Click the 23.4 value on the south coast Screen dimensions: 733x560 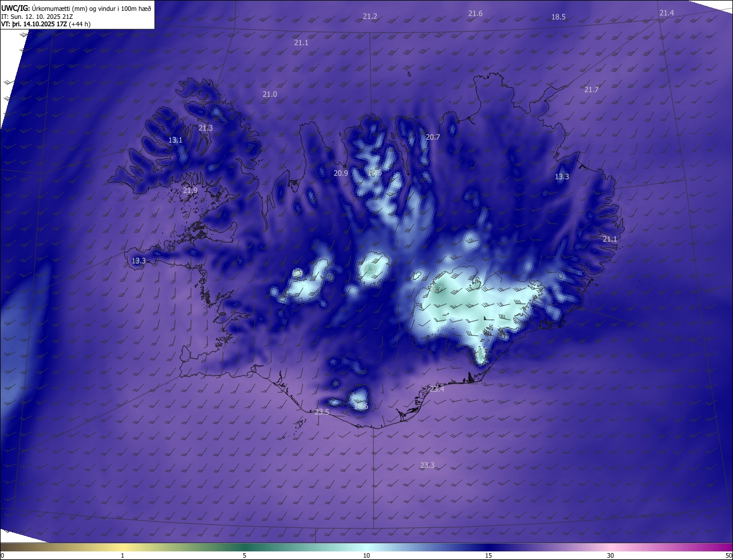pyautogui.click(x=437, y=389)
